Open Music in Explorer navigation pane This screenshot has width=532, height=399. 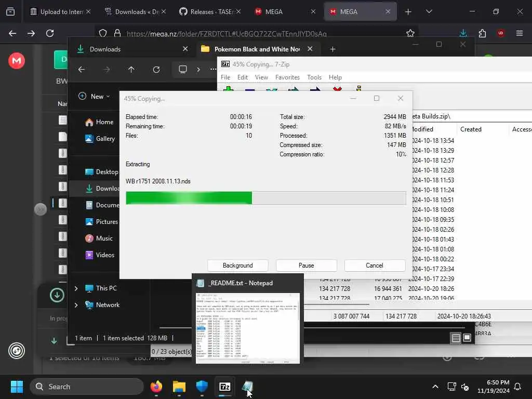pyautogui.click(x=99, y=238)
